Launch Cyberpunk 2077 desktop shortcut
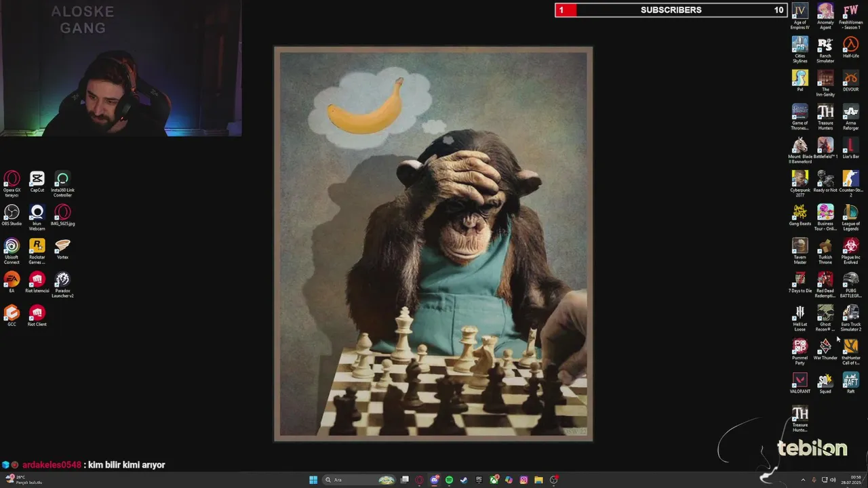Screen dimensions: 868x488 pyautogui.click(x=800, y=184)
